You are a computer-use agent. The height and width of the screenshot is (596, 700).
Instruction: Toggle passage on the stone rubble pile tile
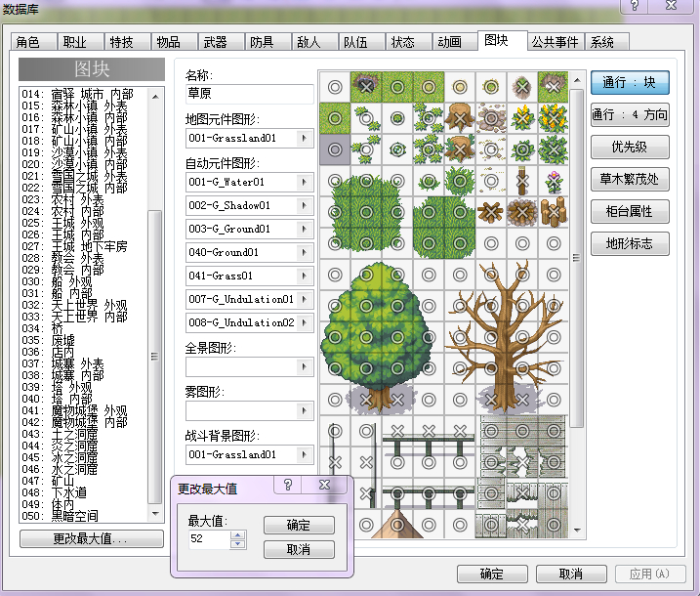(x=491, y=118)
